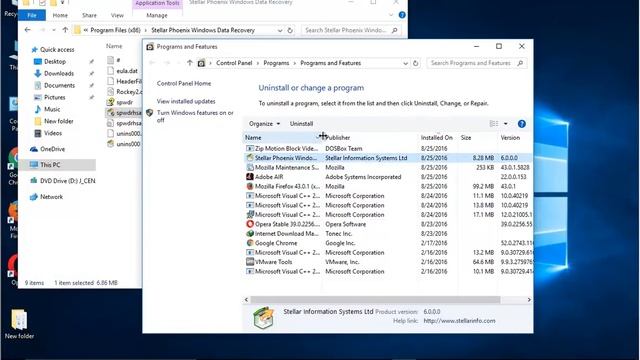This screenshot has height=360, width=640.
Task: Open Turn Windows features on or off
Action: 195,116
